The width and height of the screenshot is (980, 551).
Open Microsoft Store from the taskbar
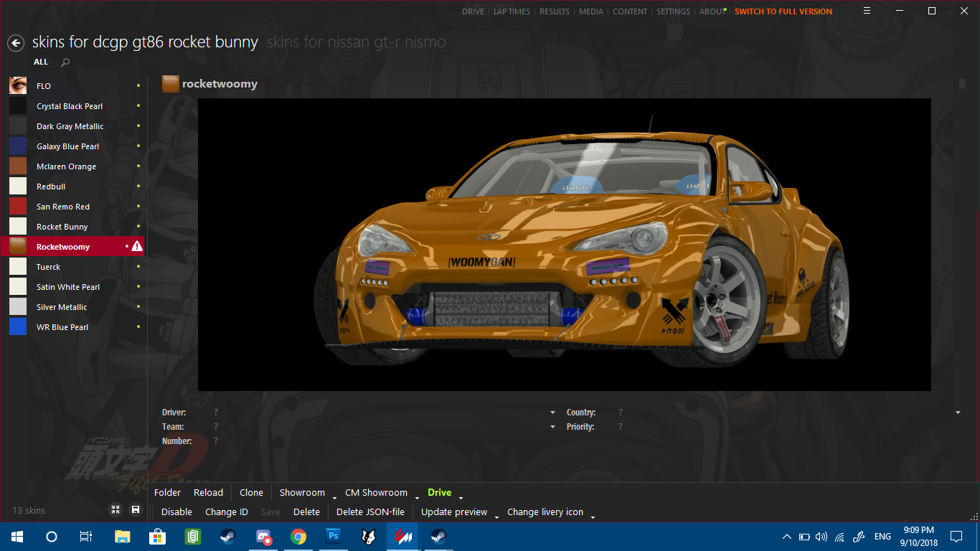coord(158,536)
